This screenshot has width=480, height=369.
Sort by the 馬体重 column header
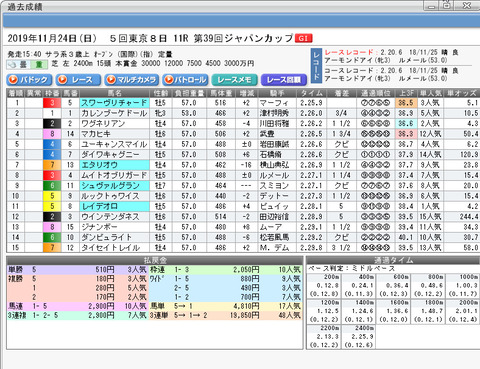(x=221, y=93)
